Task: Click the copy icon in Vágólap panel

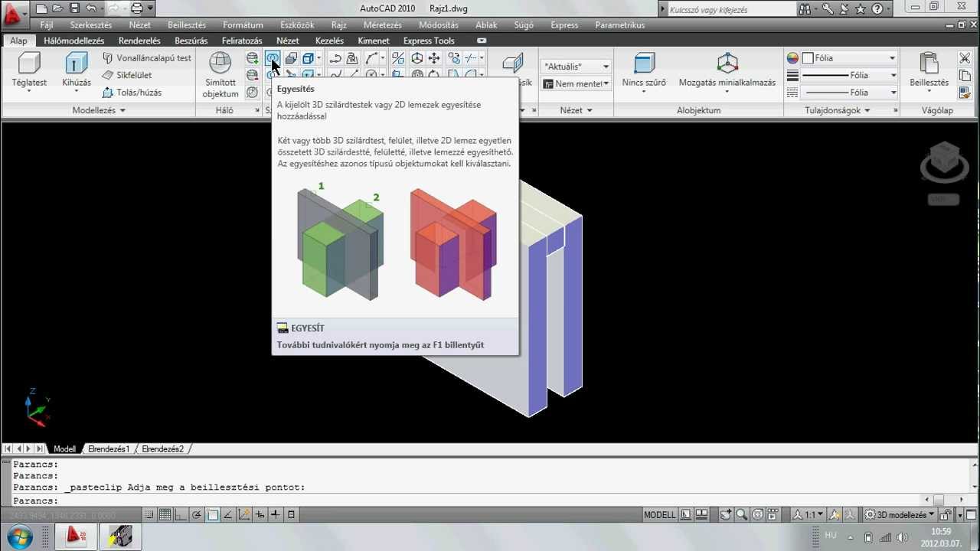Action: tap(965, 75)
